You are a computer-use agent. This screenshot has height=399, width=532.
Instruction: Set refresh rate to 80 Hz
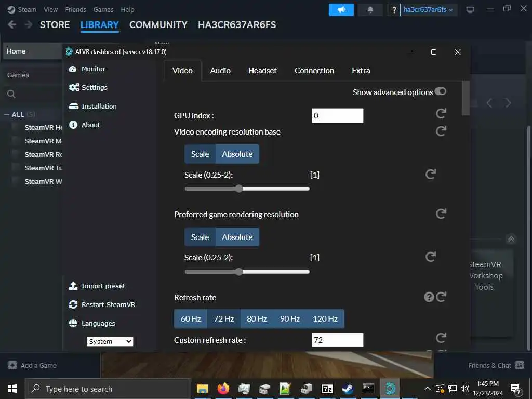[x=257, y=319]
